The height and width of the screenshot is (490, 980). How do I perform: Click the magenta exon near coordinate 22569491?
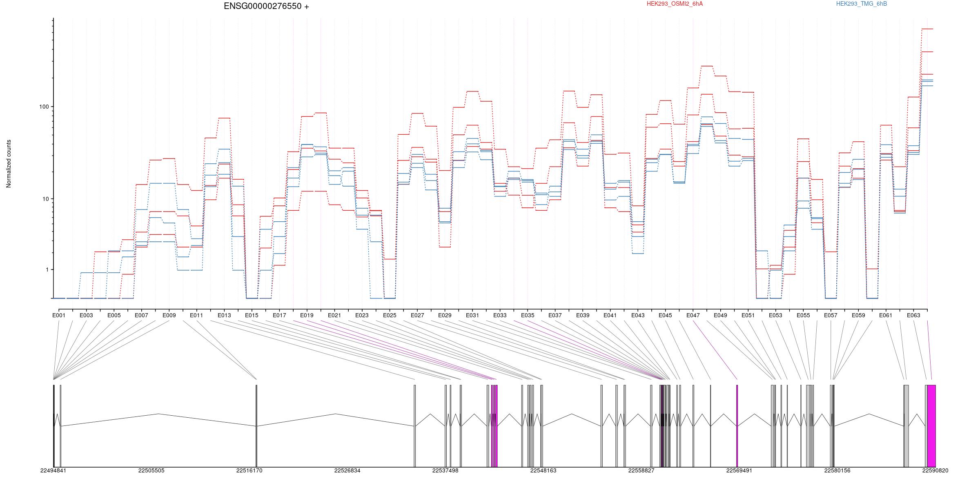click(737, 426)
